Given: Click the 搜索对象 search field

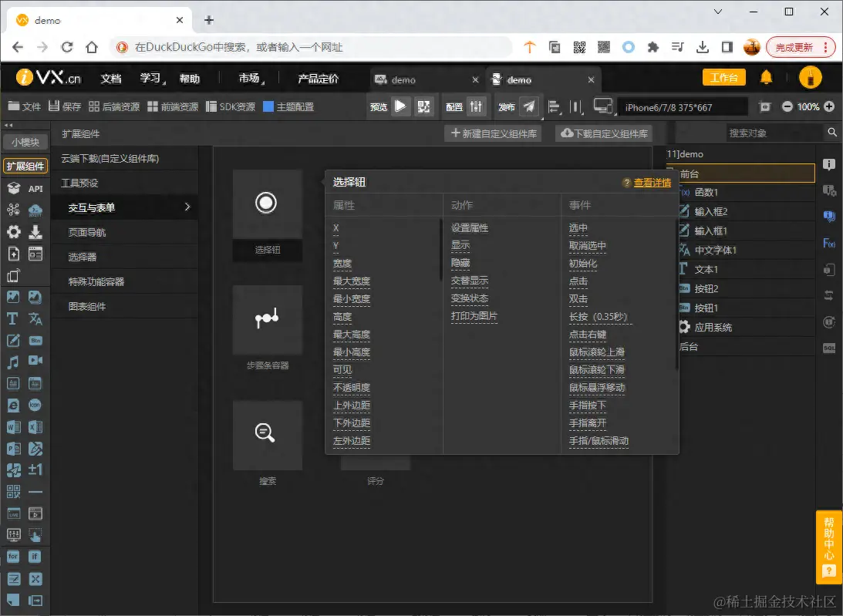Looking at the screenshot, I should click(x=774, y=133).
